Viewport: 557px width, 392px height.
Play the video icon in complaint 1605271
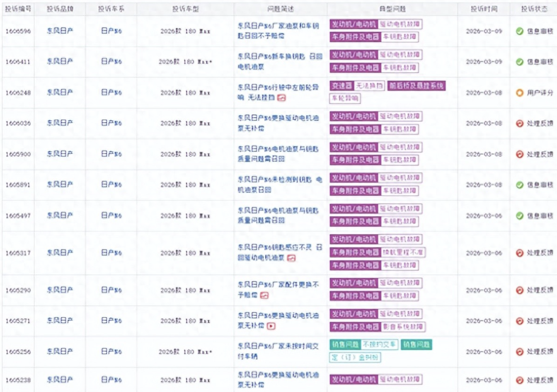click(271, 326)
